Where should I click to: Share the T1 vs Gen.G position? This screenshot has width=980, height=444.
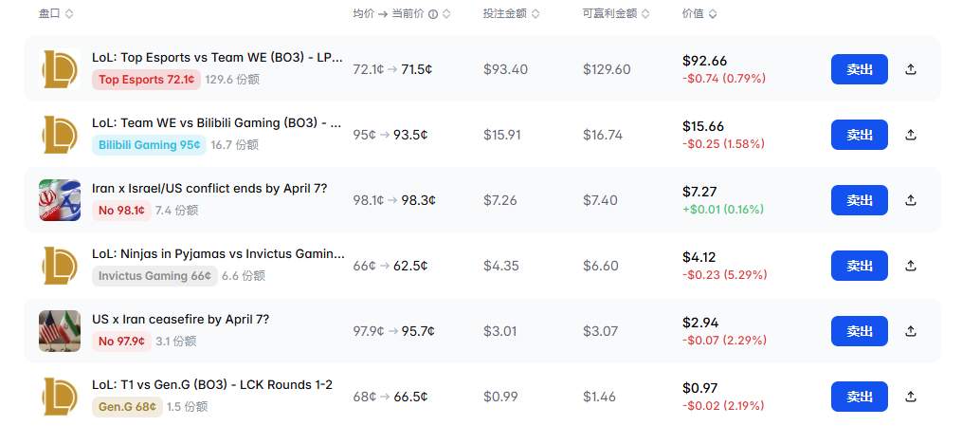click(911, 397)
